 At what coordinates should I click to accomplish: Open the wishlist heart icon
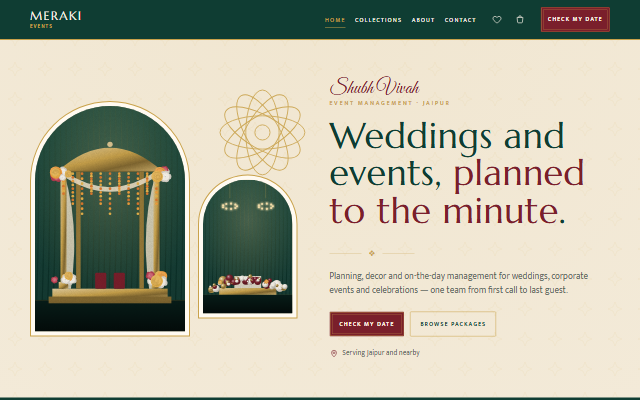coord(496,20)
